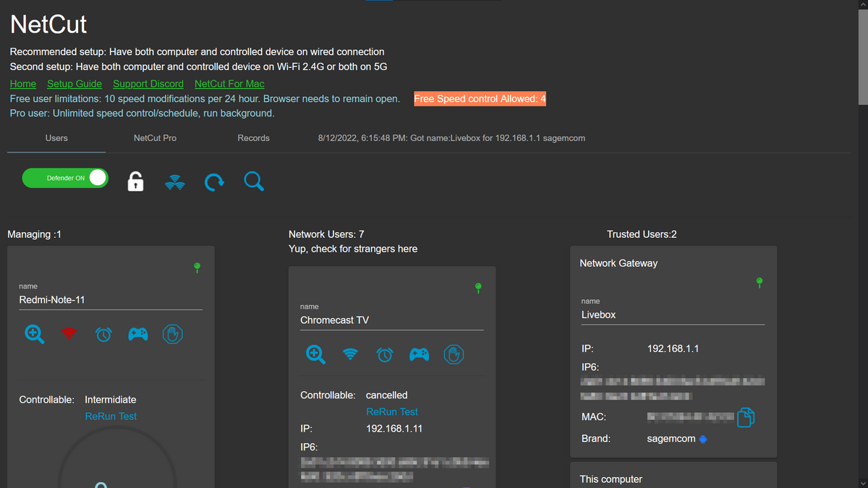Click the Wi-Fi router toolbar icon
Screen dimensions: 868x488
(174, 181)
